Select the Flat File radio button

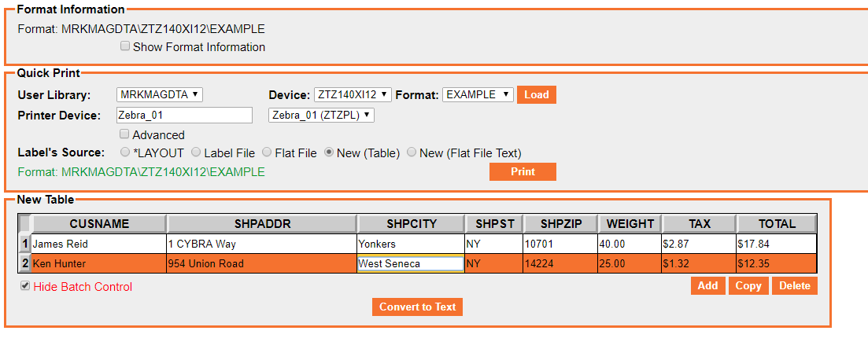point(268,152)
